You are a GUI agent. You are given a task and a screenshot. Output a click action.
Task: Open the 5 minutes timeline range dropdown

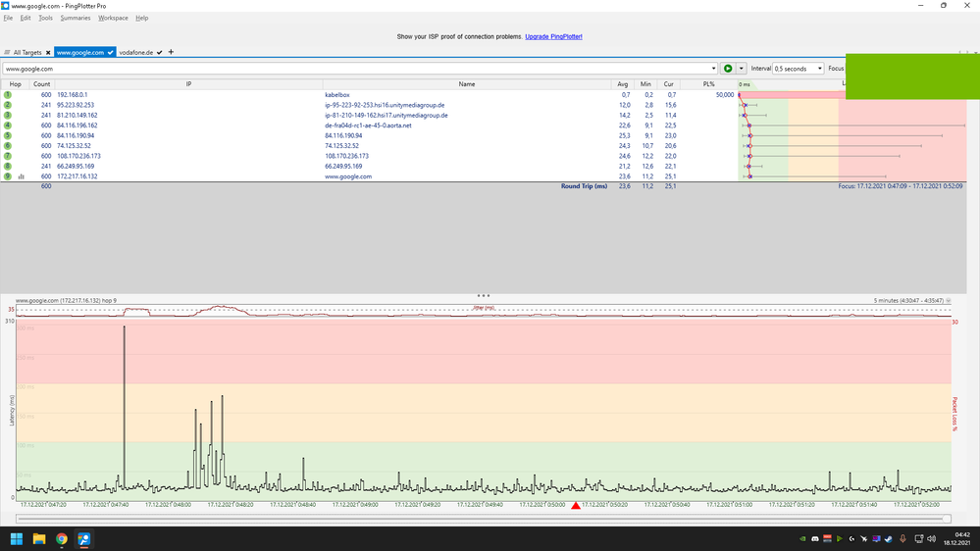click(x=949, y=300)
